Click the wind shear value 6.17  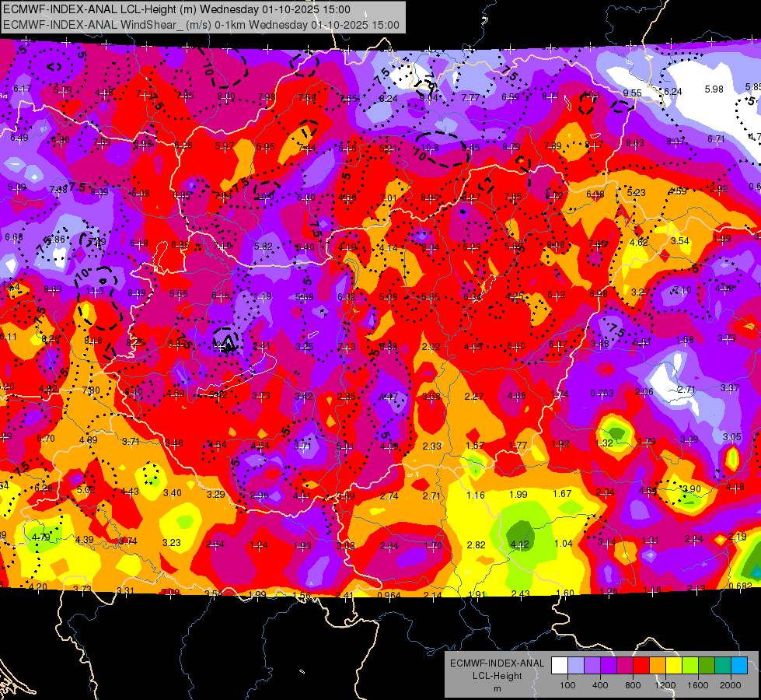pyautogui.click(x=23, y=89)
